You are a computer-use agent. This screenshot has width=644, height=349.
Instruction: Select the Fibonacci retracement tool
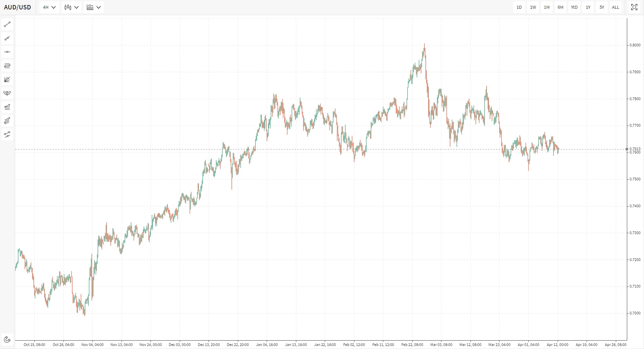coord(7,66)
